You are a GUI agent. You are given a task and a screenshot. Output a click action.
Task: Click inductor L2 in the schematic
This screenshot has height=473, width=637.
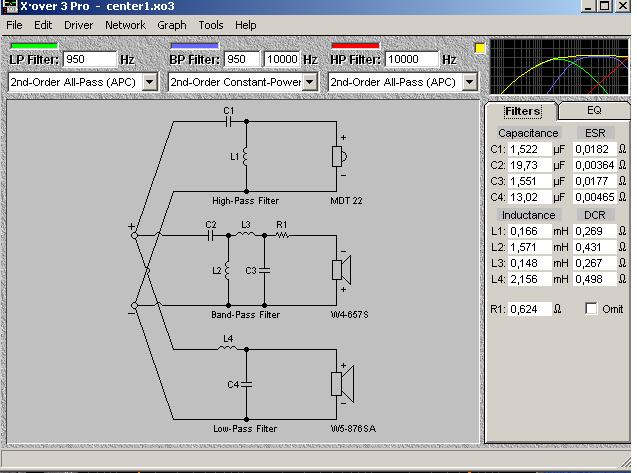(x=228, y=270)
